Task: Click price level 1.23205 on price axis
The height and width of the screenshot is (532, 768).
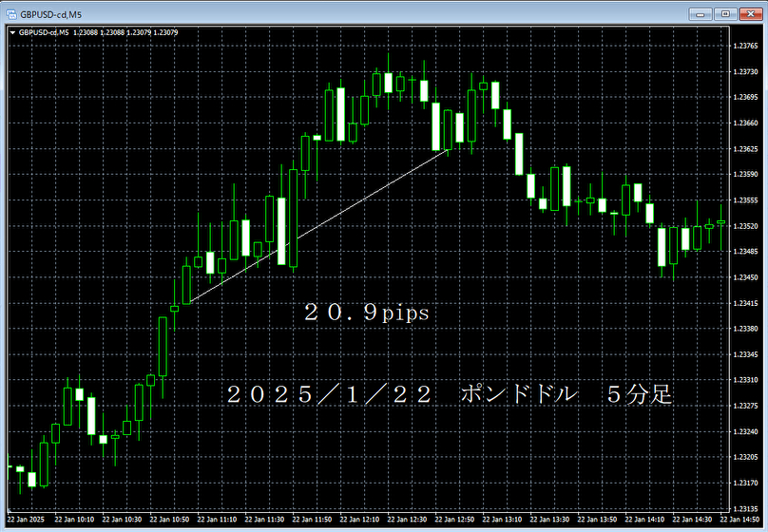Action: pyautogui.click(x=745, y=457)
